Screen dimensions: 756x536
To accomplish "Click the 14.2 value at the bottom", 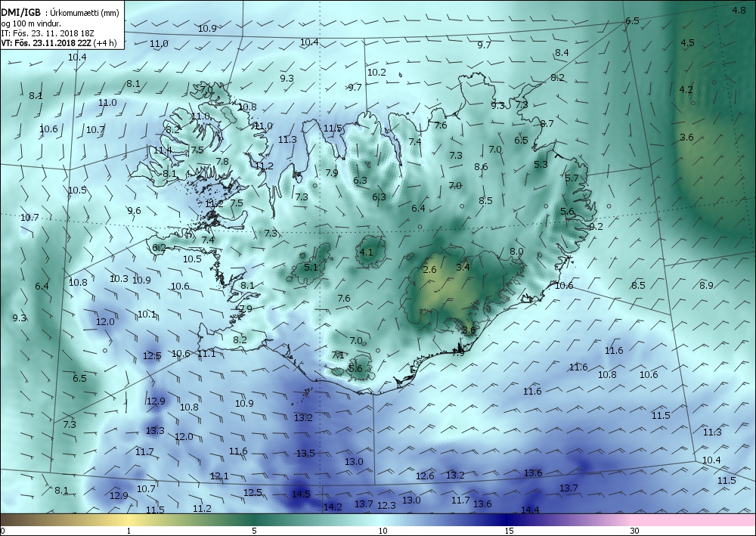I will [333, 507].
